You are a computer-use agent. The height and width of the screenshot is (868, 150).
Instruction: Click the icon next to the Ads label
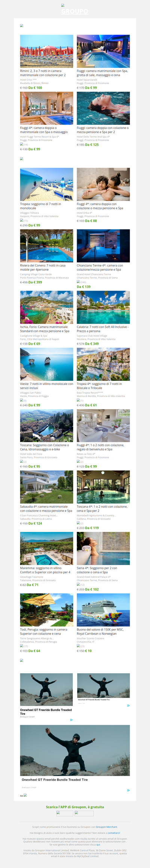pyautogui.click(x=25, y=795)
